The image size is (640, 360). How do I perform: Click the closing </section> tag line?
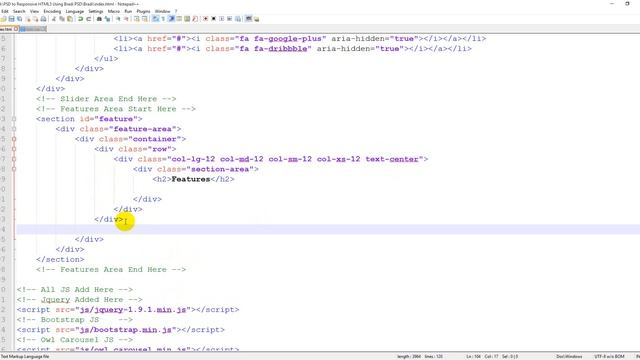click(60, 260)
